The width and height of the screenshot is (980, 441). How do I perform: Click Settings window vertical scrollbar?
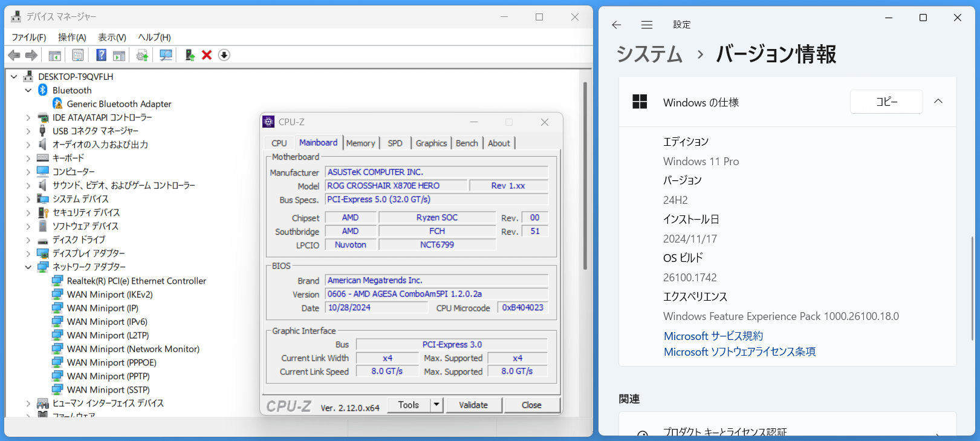click(972, 288)
